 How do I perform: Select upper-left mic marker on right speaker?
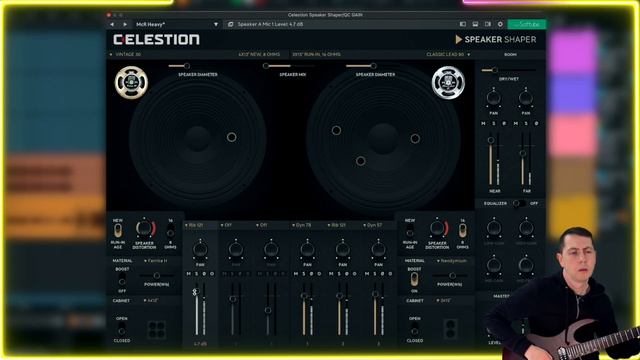tap(336, 130)
